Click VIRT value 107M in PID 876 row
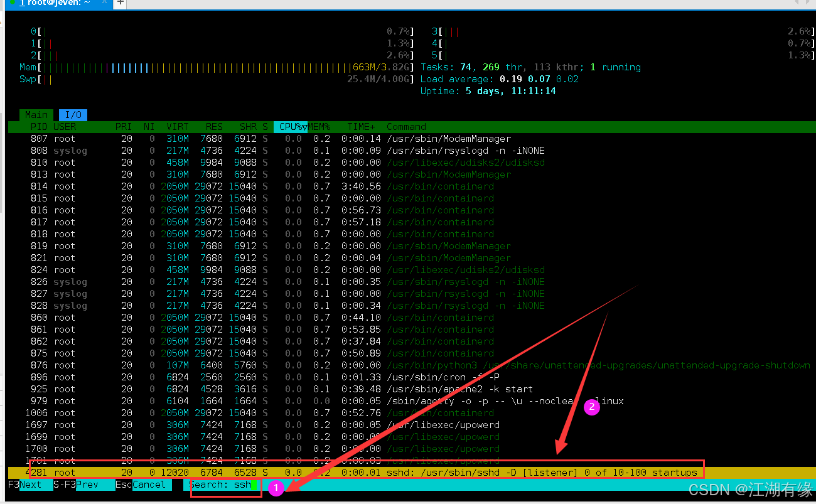 pyautogui.click(x=178, y=365)
